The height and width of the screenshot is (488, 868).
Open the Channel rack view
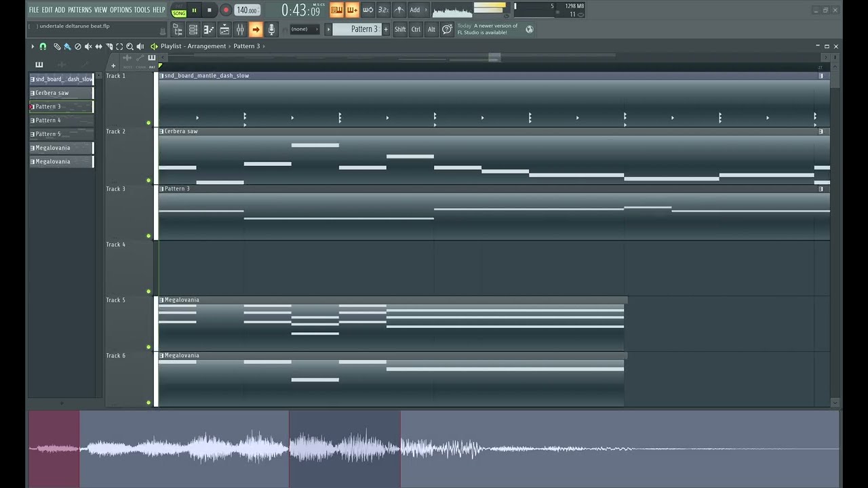pos(193,29)
